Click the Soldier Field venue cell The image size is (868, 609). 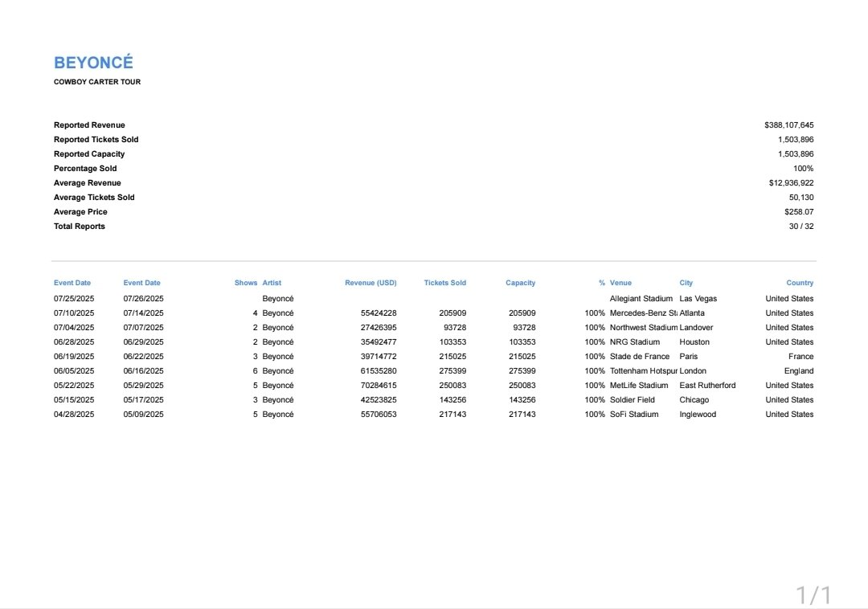click(633, 399)
